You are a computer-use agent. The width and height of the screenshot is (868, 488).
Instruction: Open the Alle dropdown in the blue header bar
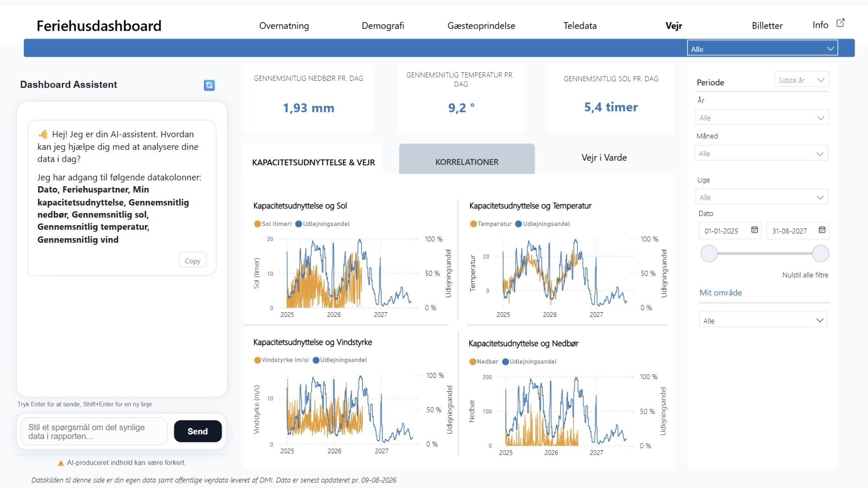(x=762, y=49)
